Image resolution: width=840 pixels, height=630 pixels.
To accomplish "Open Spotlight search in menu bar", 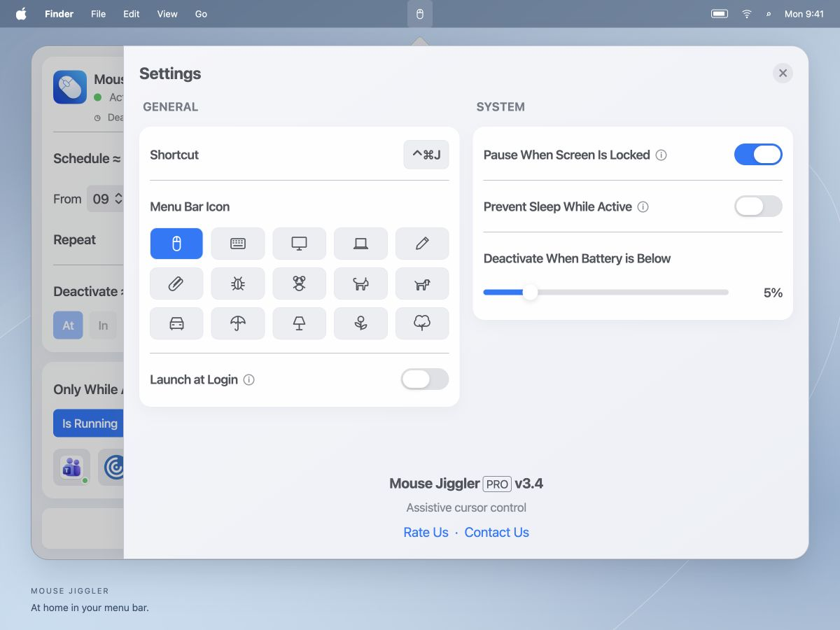I will click(769, 14).
